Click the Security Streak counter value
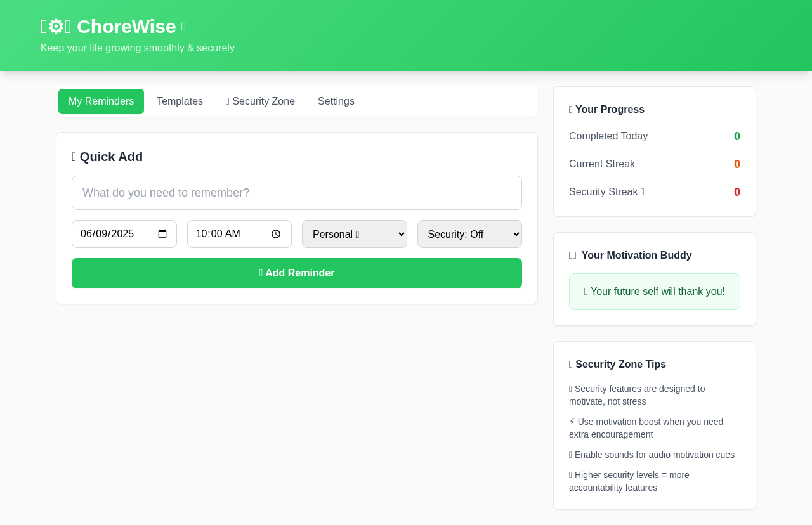 click(x=736, y=191)
